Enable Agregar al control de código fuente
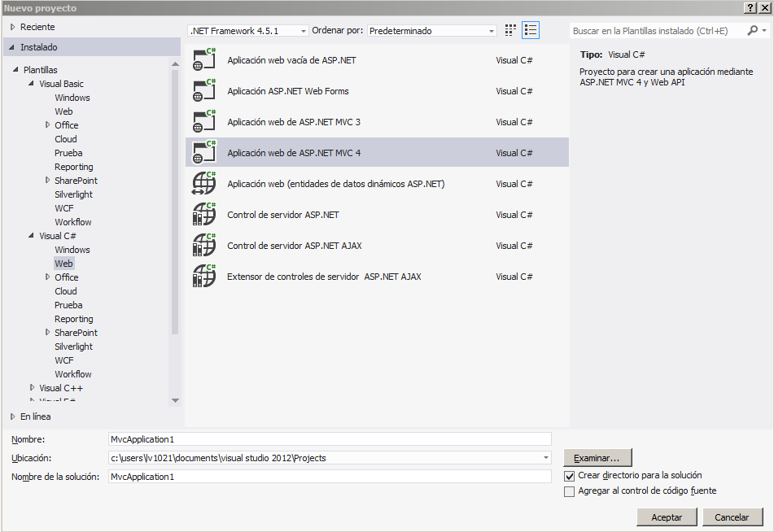The image size is (774, 532). pyautogui.click(x=569, y=491)
